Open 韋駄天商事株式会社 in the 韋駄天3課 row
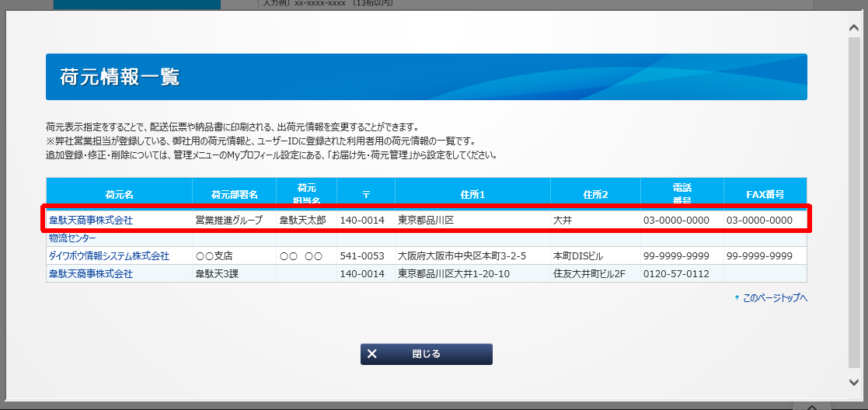The width and height of the screenshot is (868, 410). 91,274
